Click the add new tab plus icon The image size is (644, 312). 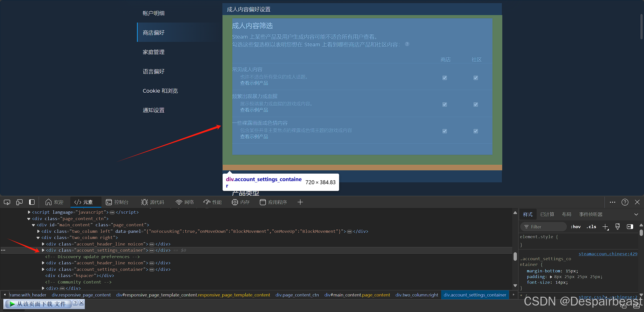[x=300, y=202]
